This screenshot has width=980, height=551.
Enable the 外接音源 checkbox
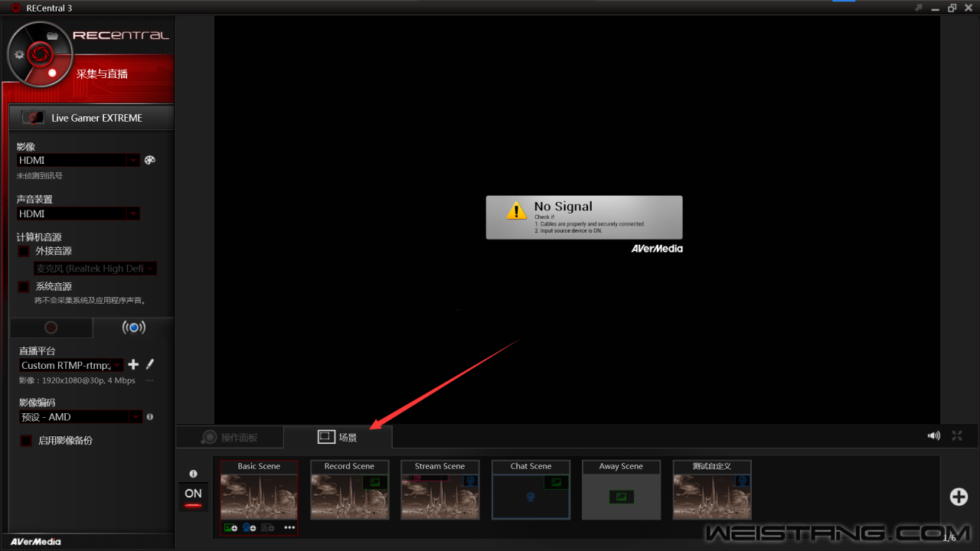(24, 251)
